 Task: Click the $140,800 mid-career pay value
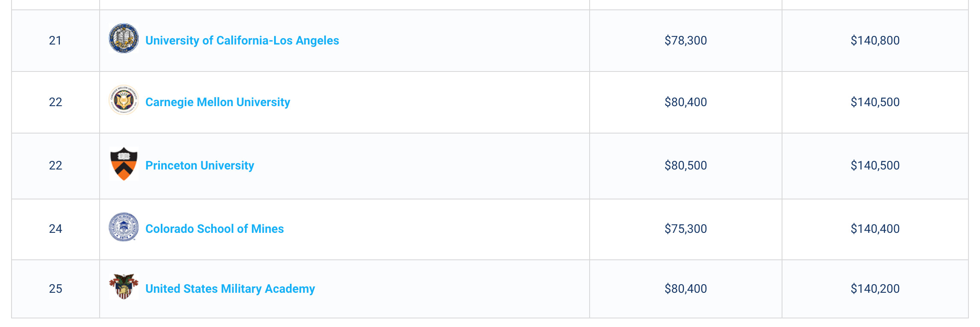coord(875,40)
